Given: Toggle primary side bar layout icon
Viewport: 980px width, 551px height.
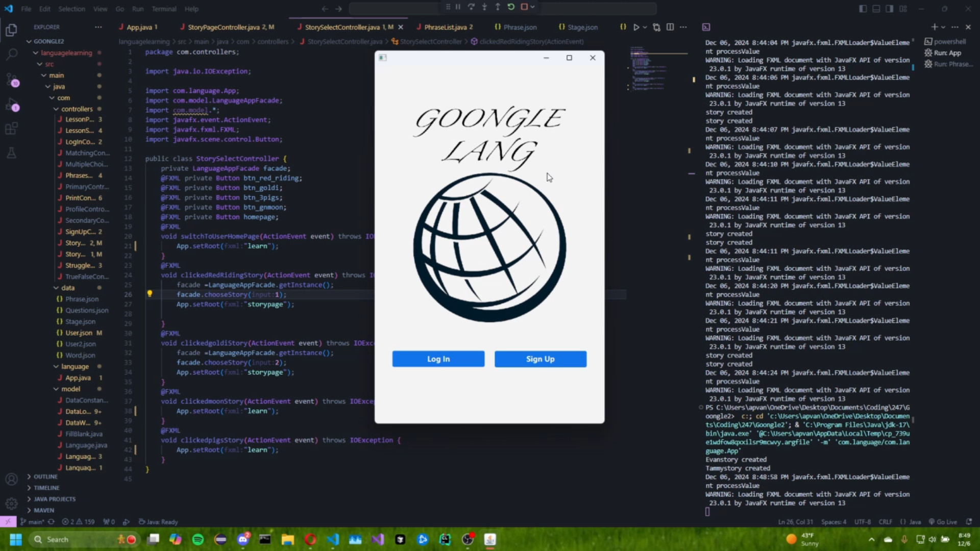Looking at the screenshot, I should pos(863,9).
